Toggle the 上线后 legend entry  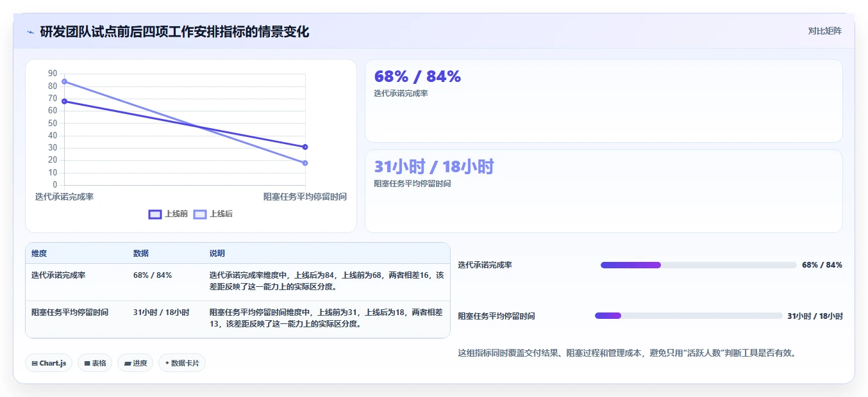[213, 214]
